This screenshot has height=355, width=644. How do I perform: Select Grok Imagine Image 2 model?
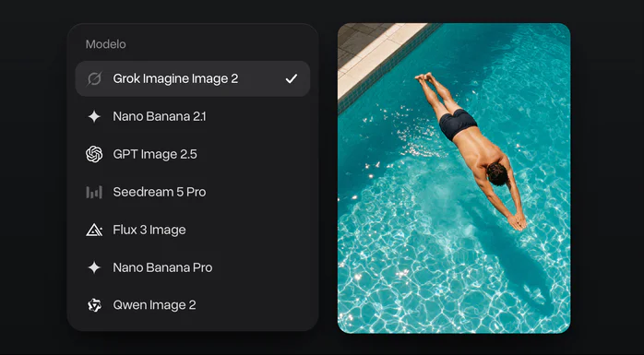(x=193, y=78)
